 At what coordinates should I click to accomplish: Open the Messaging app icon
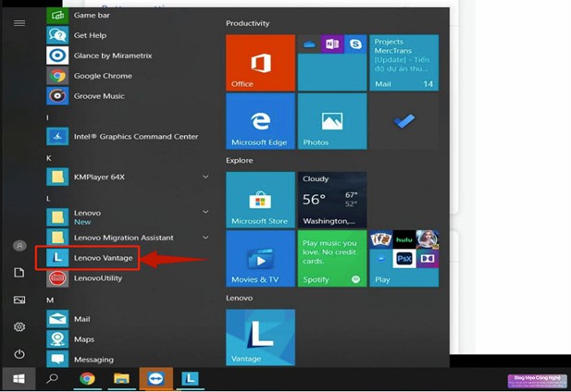[57, 359]
